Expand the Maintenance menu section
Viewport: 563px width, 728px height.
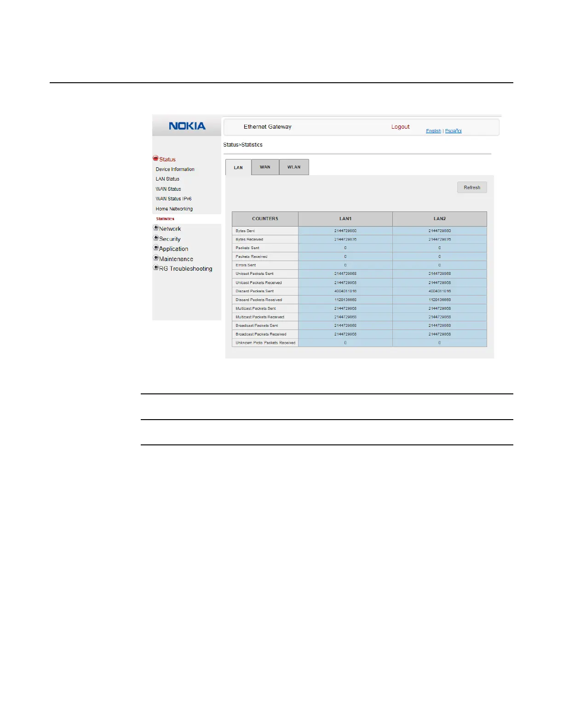[x=156, y=258]
